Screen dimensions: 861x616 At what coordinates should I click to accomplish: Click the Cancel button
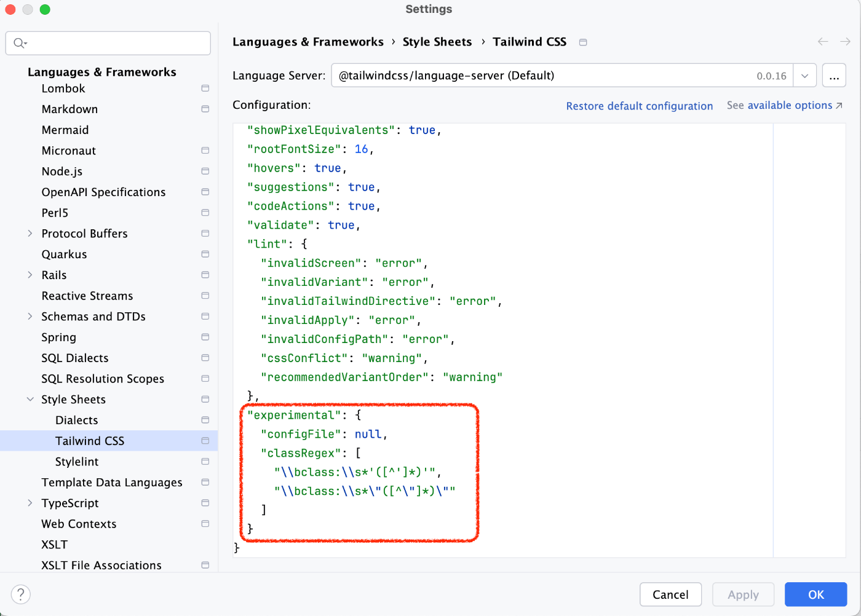point(670,594)
